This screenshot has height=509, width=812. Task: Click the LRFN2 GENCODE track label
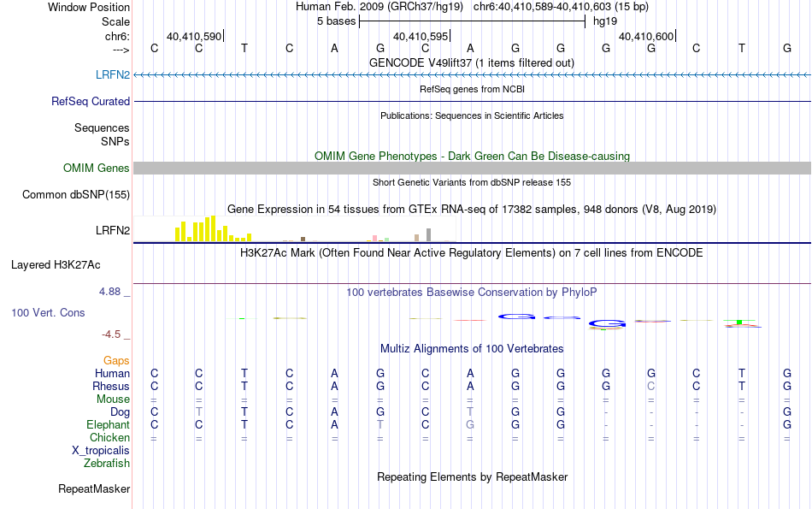112,74
